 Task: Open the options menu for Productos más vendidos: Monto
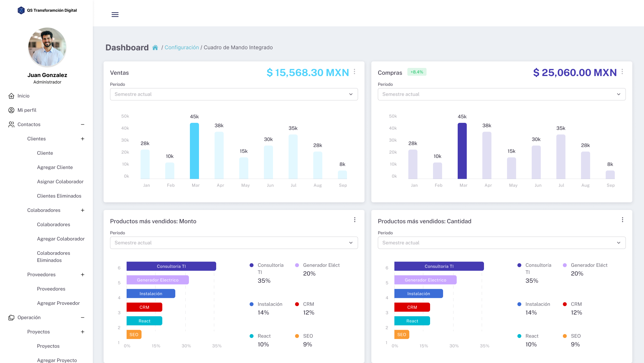(x=355, y=220)
